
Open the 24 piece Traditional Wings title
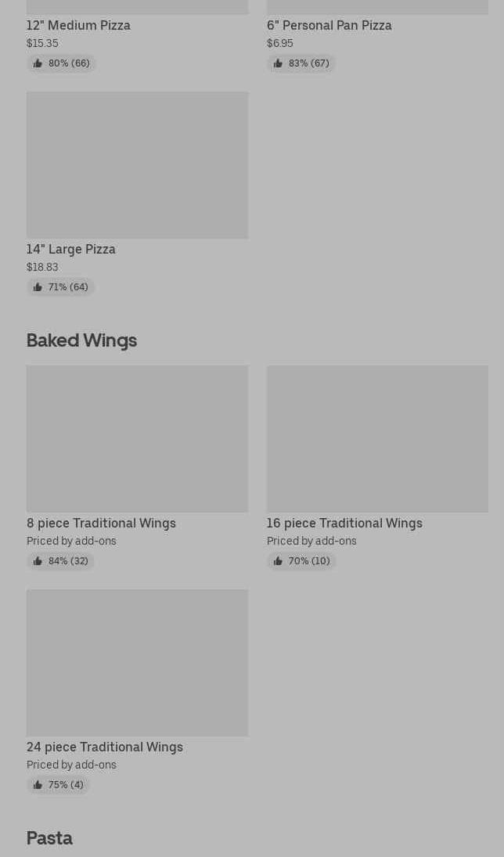point(105,747)
